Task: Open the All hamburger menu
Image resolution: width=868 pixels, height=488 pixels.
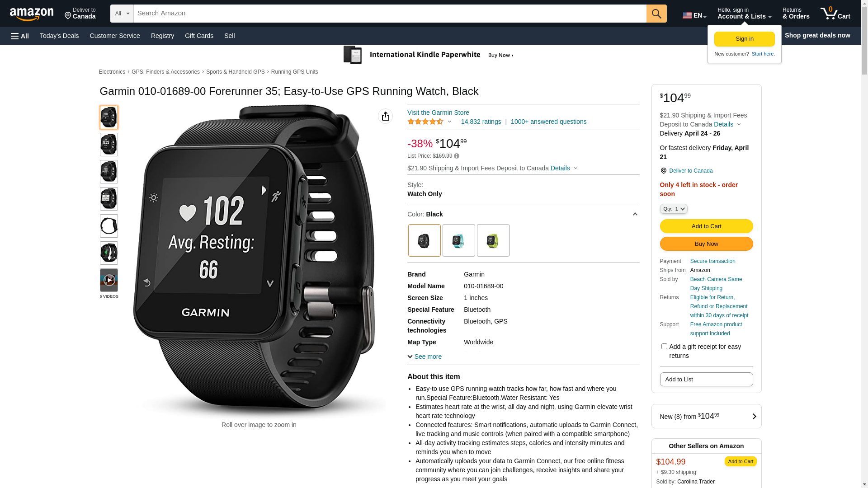Action: tap(20, 36)
